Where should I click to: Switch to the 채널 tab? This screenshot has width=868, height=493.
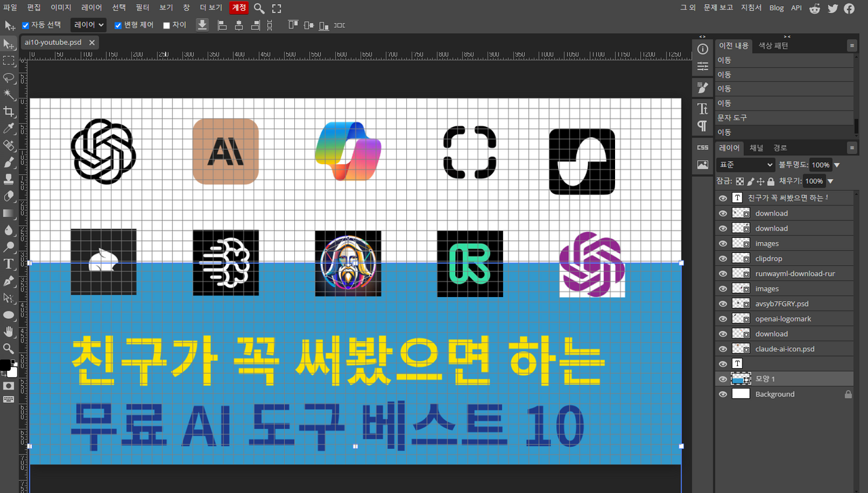pos(756,148)
